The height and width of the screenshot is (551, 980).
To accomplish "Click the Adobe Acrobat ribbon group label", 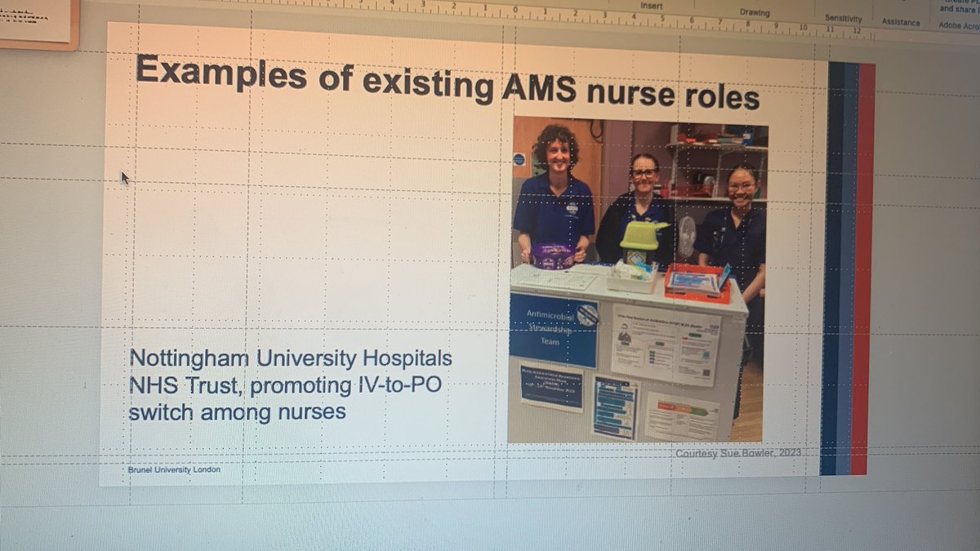I will coord(959,26).
